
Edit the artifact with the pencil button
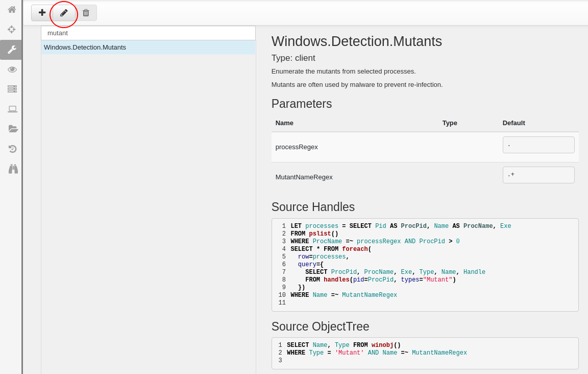point(64,13)
